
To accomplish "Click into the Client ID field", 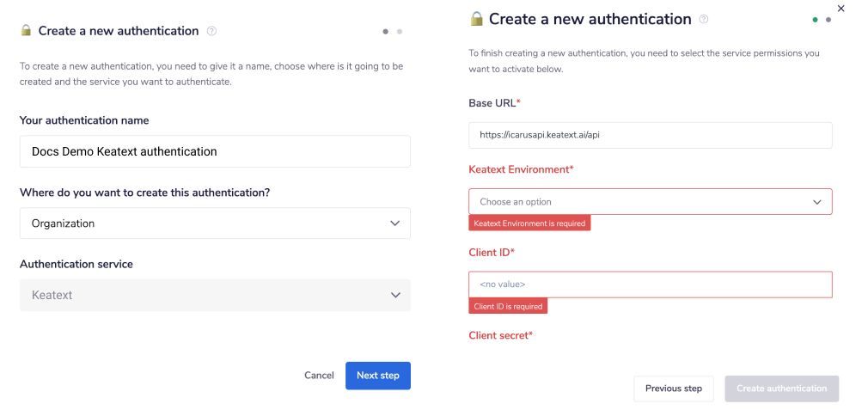I will (651, 285).
